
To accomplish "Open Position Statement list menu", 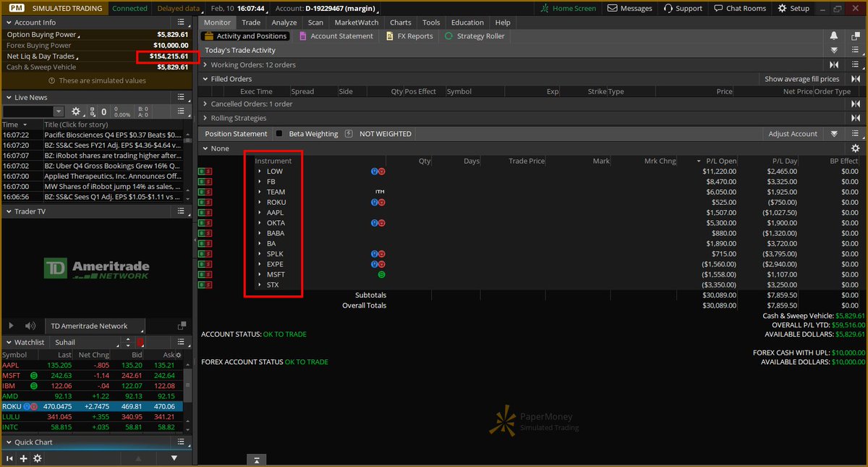I will (x=856, y=134).
